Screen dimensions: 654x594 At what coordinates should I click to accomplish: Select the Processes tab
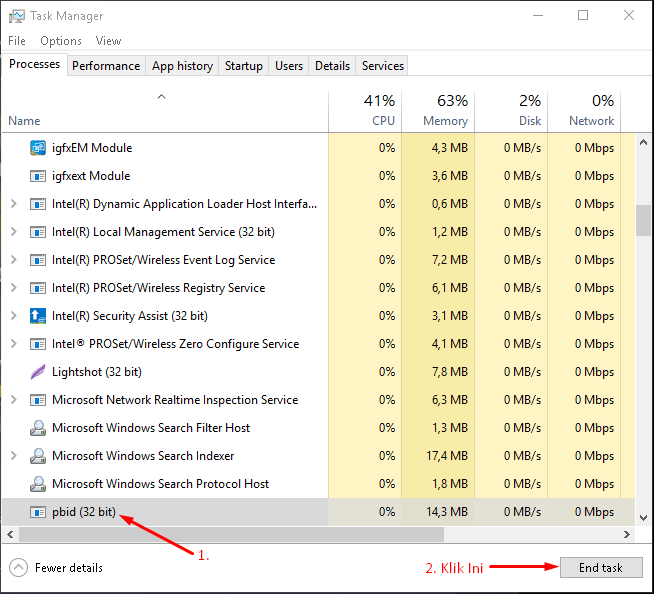tap(35, 64)
